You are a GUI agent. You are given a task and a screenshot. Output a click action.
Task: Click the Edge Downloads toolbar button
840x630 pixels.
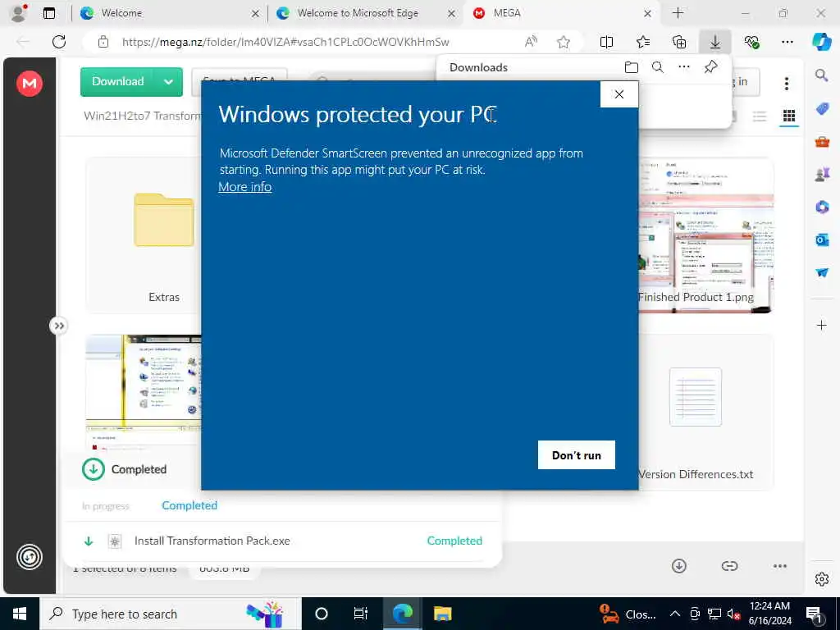pos(714,42)
